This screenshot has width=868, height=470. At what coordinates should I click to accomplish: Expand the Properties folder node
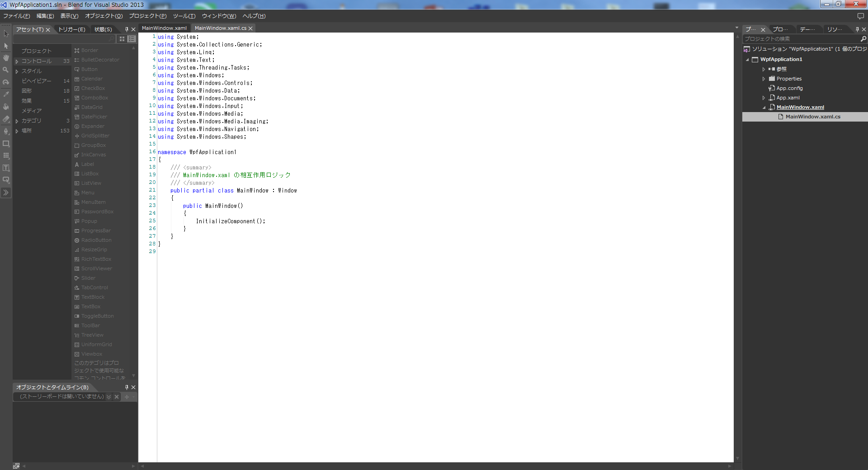click(x=764, y=79)
